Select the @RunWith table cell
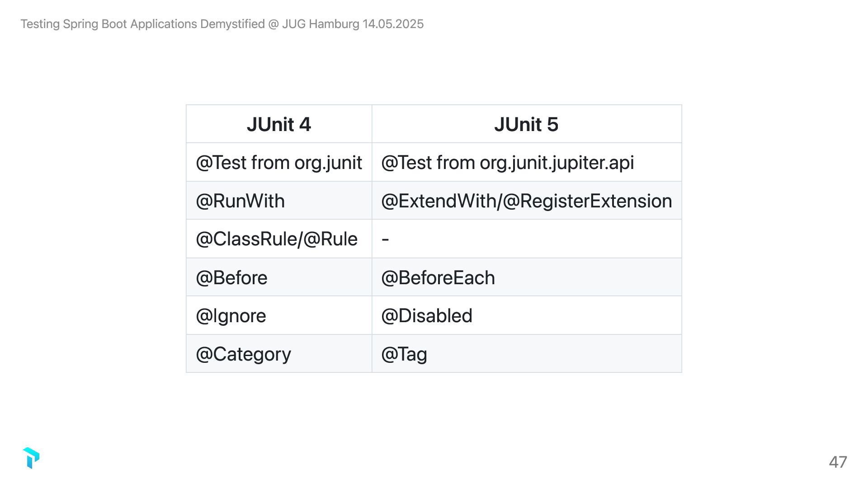 (240, 201)
